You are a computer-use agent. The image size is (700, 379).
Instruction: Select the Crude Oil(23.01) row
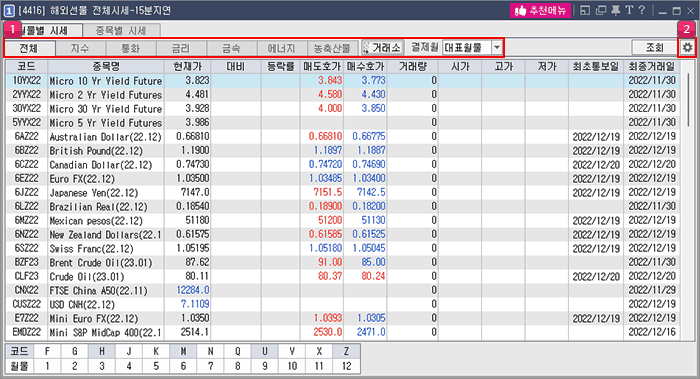343,276
